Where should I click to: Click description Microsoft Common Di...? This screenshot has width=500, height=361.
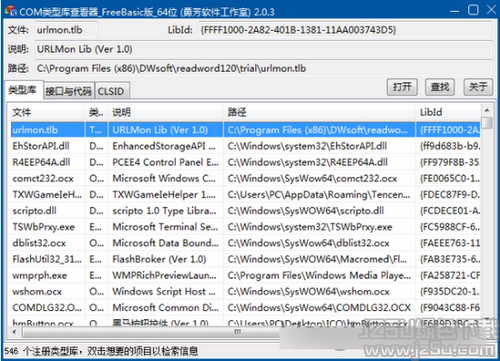coord(165,307)
